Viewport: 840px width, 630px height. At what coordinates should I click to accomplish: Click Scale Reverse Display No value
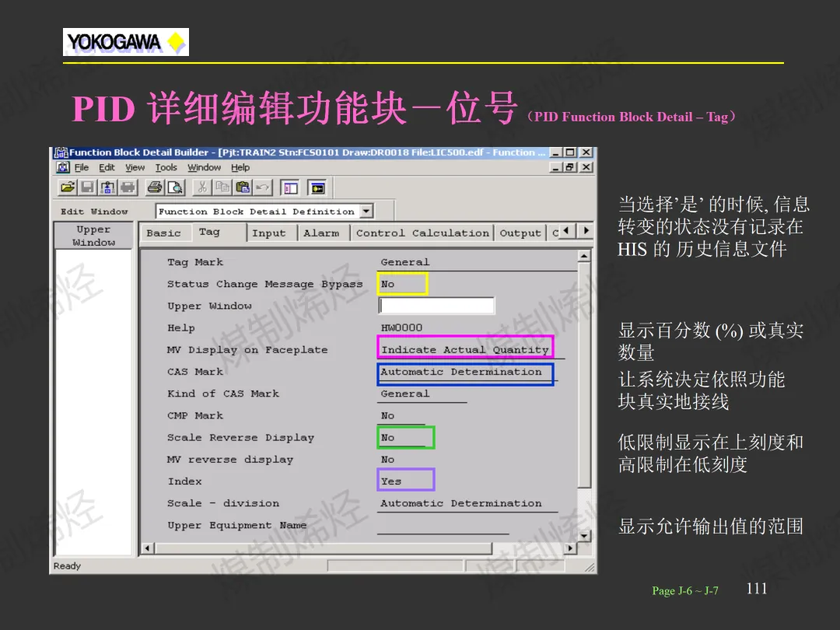[x=405, y=438]
